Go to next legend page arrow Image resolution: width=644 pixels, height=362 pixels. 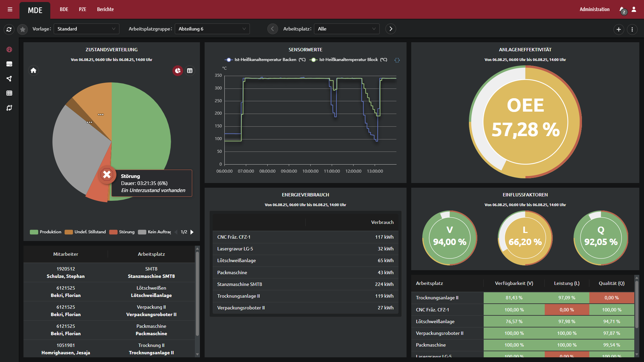click(x=192, y=232)
